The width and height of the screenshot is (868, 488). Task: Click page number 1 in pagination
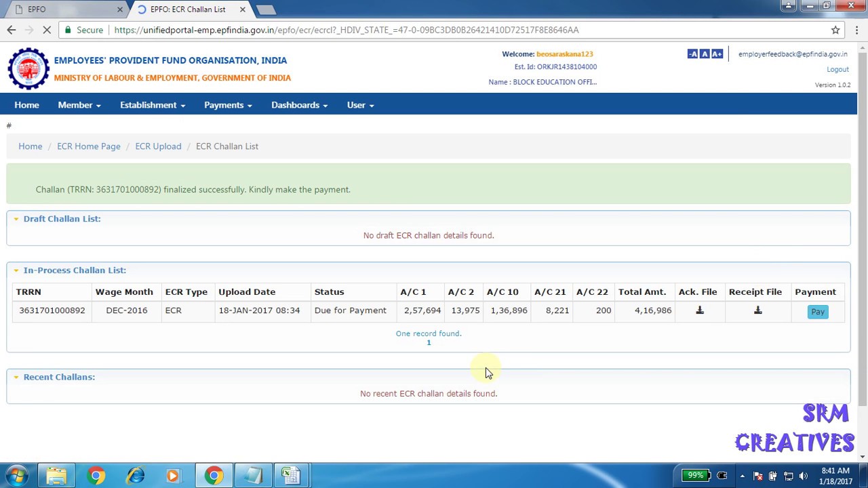429,343
